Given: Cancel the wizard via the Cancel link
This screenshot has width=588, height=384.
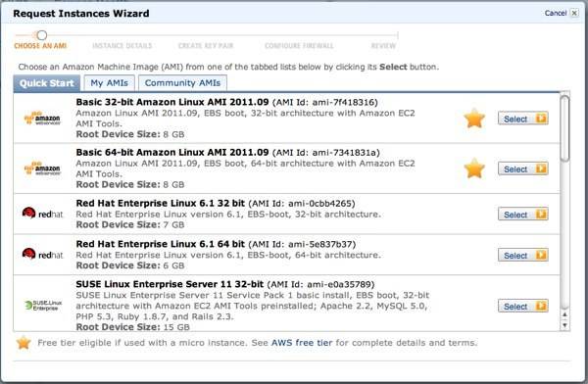Looking at the screenshot, I should (556, 13).
